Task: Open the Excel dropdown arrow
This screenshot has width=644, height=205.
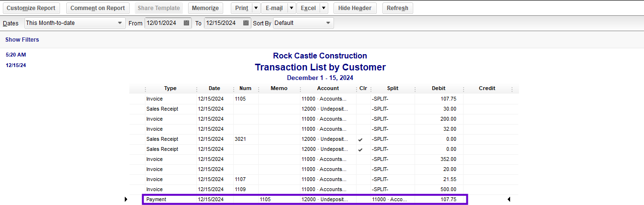Action: [324, 8]
